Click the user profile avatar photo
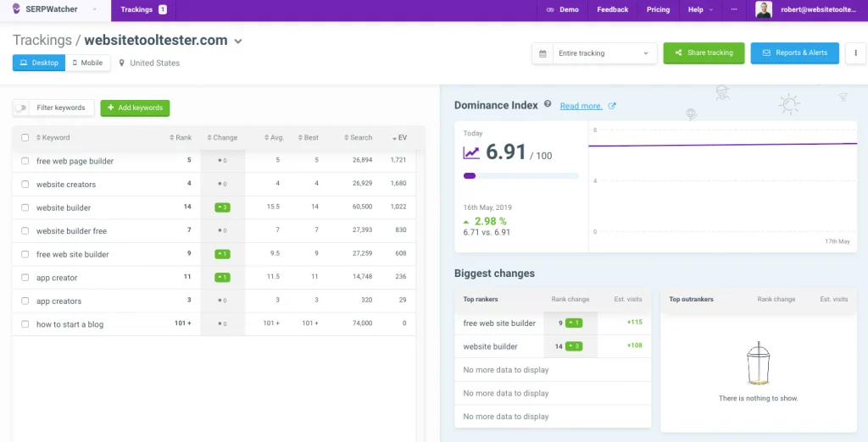 pyautogui.click(x=764, y=10)
